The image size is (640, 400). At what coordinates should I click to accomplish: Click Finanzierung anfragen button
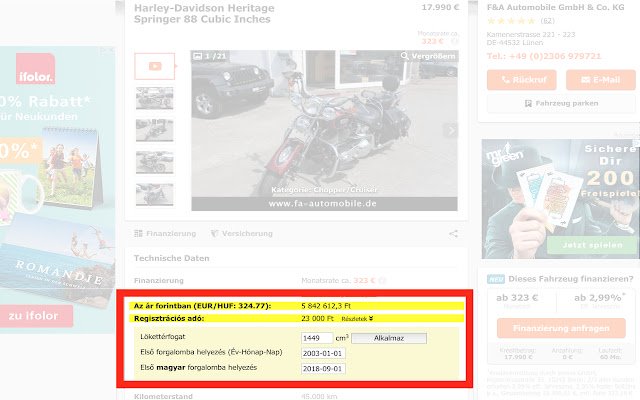pyautogui.click(x=561, y=328)
